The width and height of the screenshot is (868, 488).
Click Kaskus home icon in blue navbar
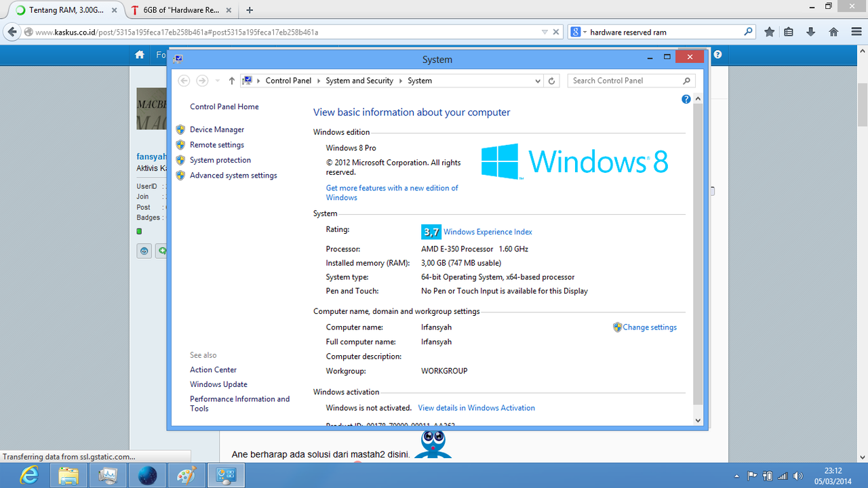[x=139, y=55]
